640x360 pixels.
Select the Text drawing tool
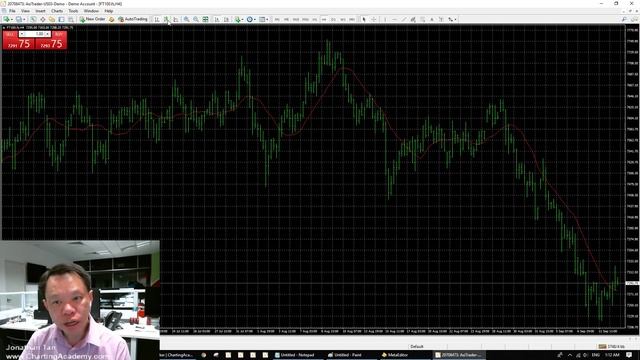(432, 19)
